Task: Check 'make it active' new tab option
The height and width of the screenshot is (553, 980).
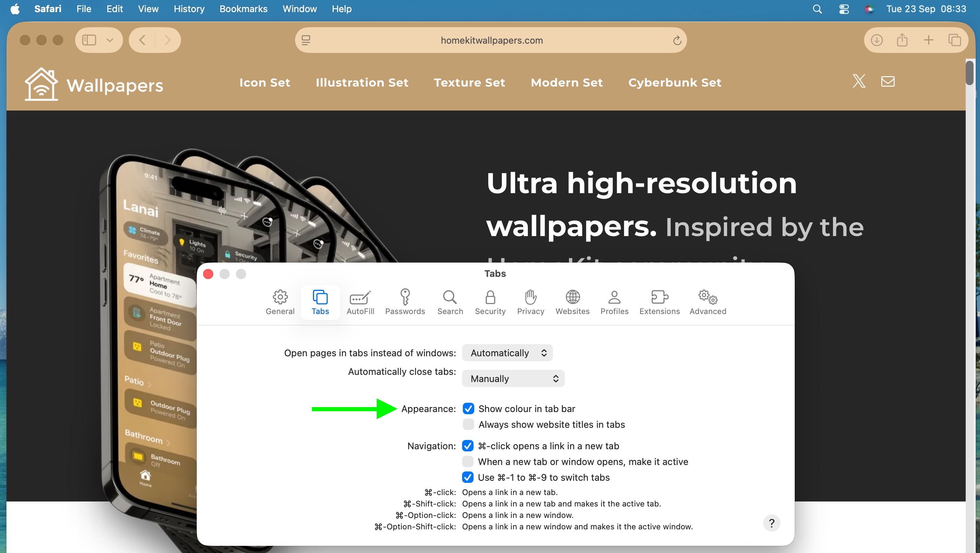Action: click(x=467, y=461)
